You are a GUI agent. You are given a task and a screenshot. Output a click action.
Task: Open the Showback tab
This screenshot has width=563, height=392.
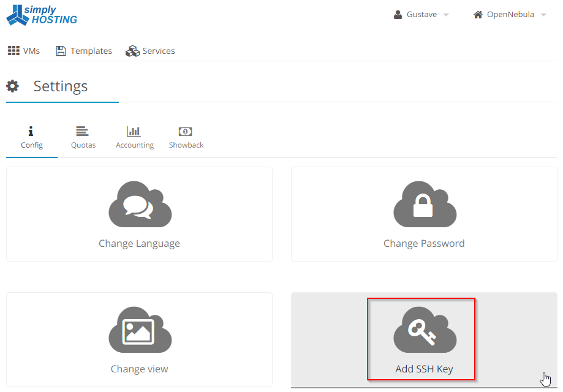186,138
